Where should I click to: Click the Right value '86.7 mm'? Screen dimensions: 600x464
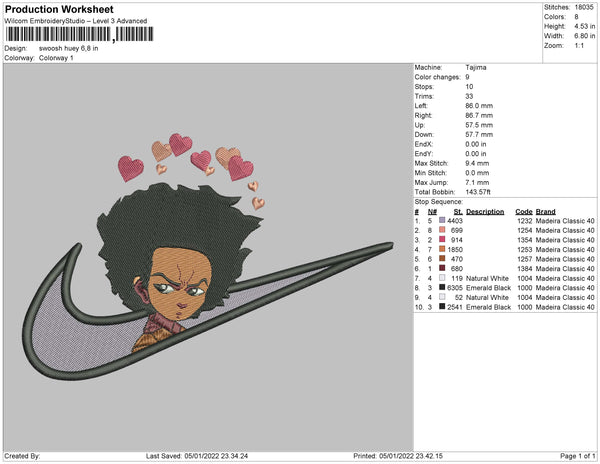tap(479, 115)
